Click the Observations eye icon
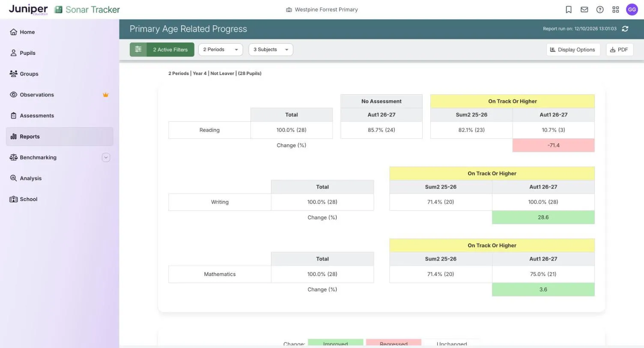The width and height of the screenshot is (644, 348). [13, 95]
